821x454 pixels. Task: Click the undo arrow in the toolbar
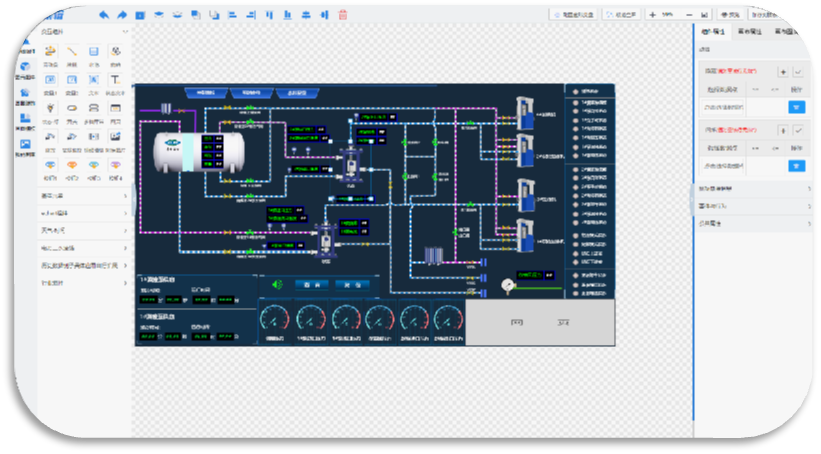click(x=104, y=15)
